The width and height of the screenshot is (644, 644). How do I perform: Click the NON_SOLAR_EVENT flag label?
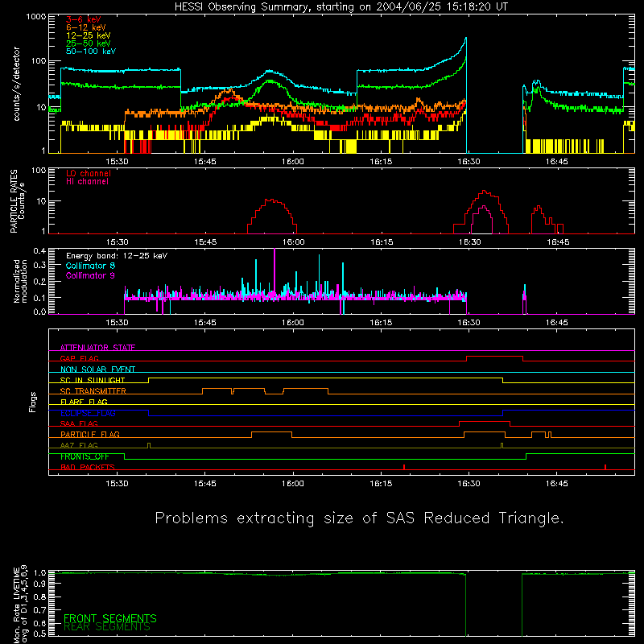click(x=97, y=369)
